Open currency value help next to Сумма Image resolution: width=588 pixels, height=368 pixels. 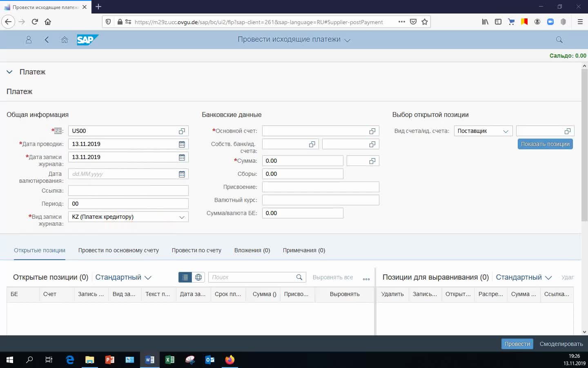(372, 161)
